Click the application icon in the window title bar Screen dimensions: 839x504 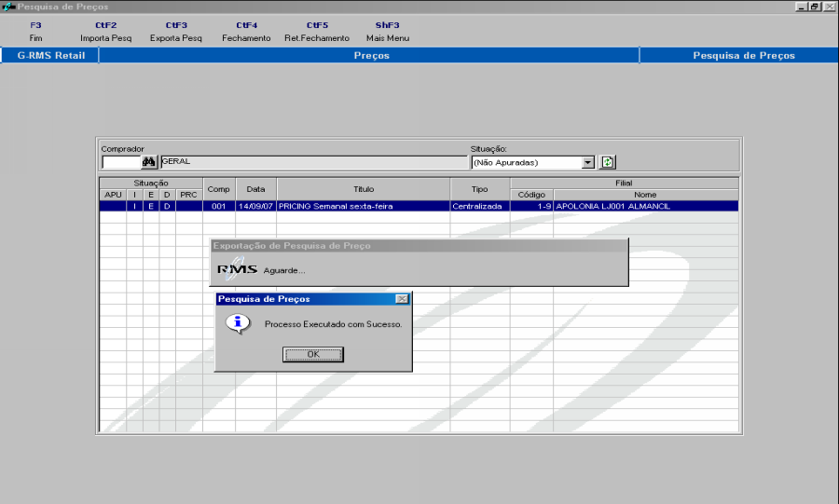coord(8,7)
